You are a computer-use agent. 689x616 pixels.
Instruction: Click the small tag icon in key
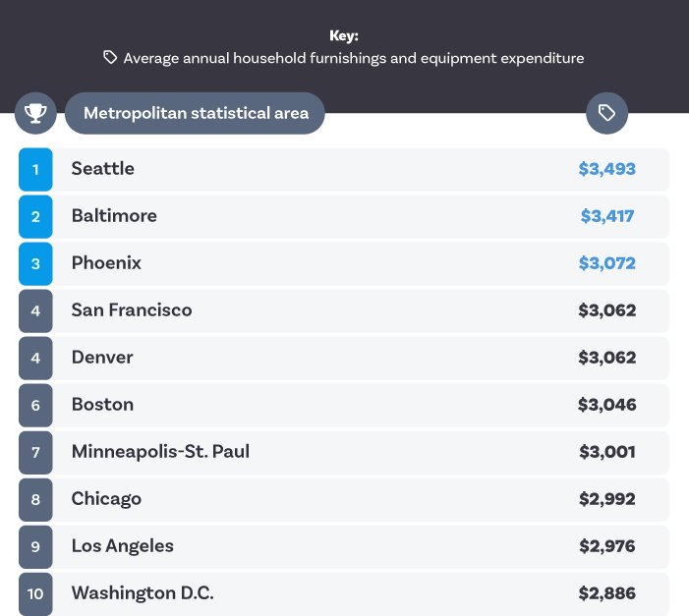[x=111, y=58]
